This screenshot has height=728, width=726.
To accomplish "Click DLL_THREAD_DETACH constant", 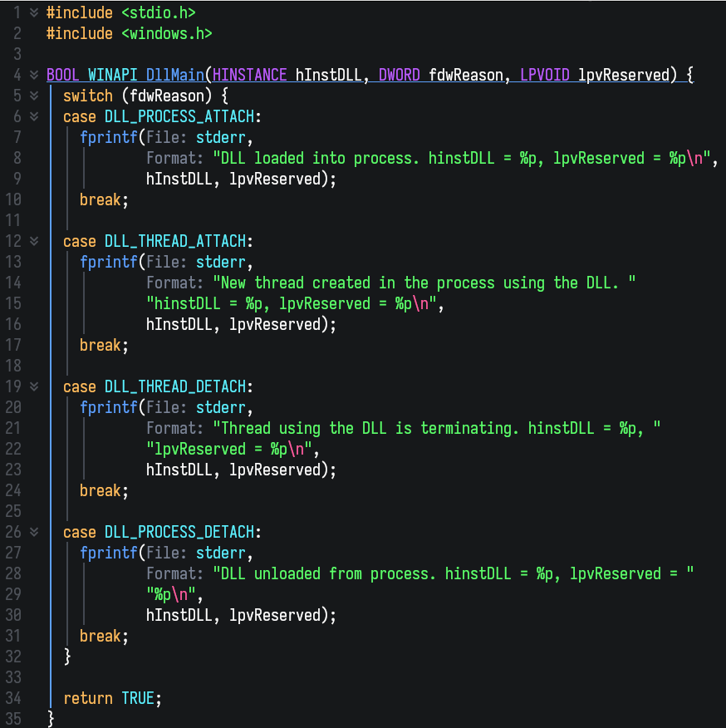I will (175, 386).
